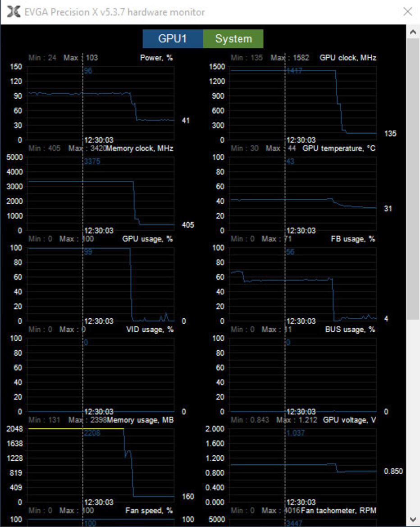
Task: Click the scrollbar up arrow
Action: coord(413,32)
